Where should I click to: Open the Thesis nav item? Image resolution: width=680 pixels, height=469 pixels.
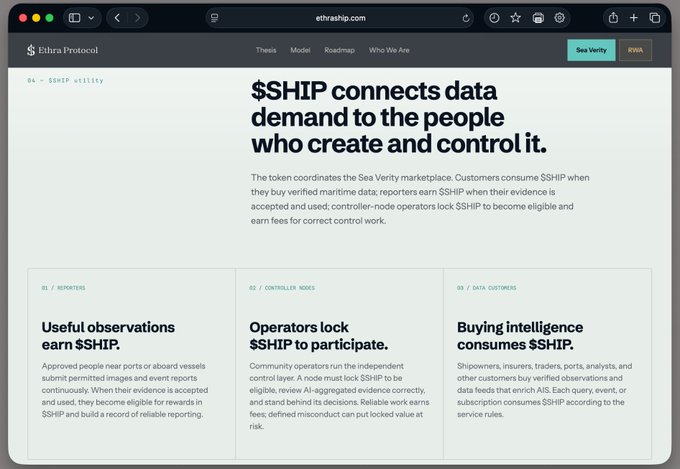[266, 50]
